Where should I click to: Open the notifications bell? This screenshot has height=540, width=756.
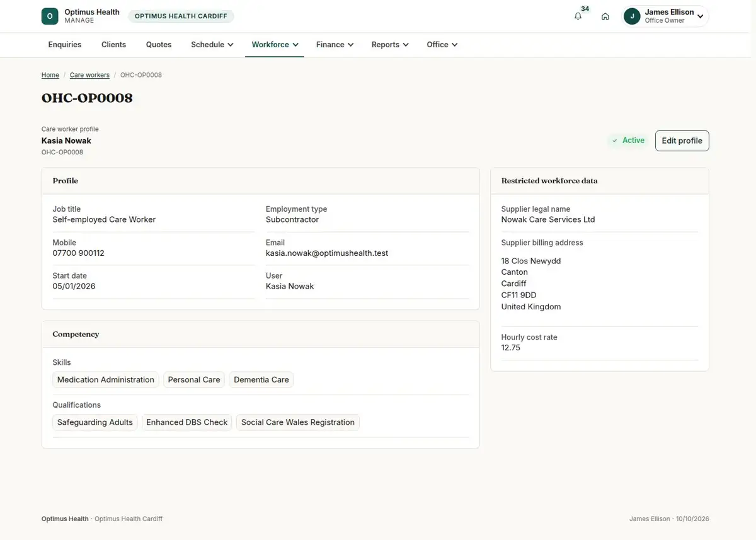pyautogui.click(x=578, y=16)
